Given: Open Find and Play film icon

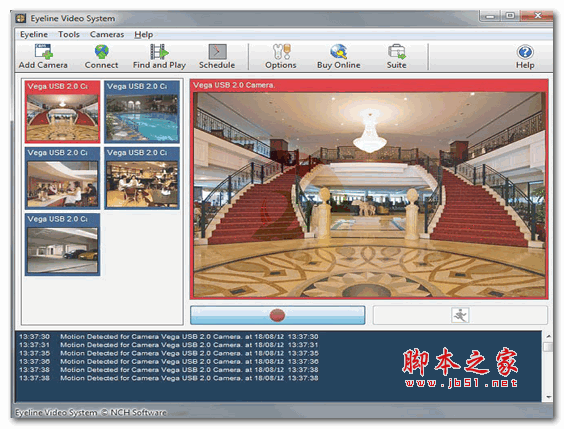Looking at the screenshot, I should pos(159,51).
